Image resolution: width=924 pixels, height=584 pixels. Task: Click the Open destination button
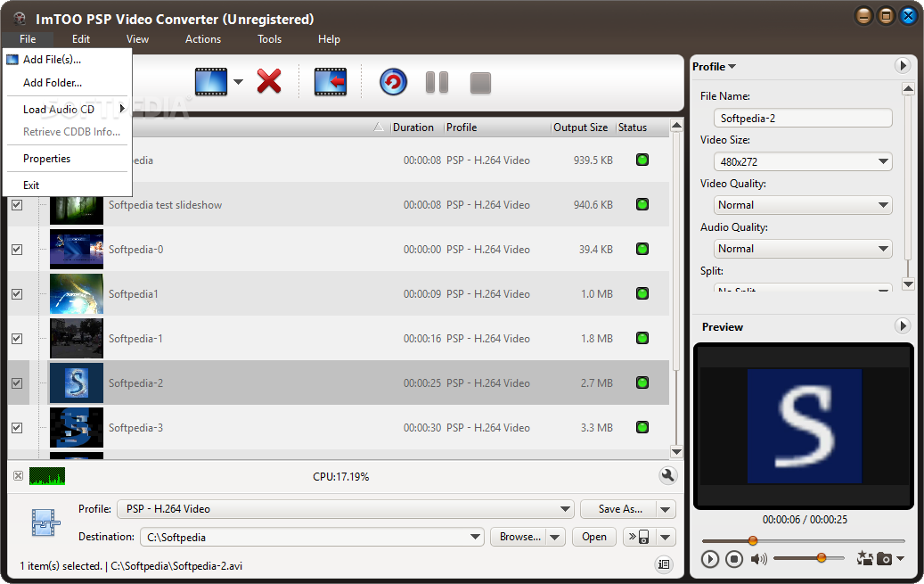click(594, 537)
